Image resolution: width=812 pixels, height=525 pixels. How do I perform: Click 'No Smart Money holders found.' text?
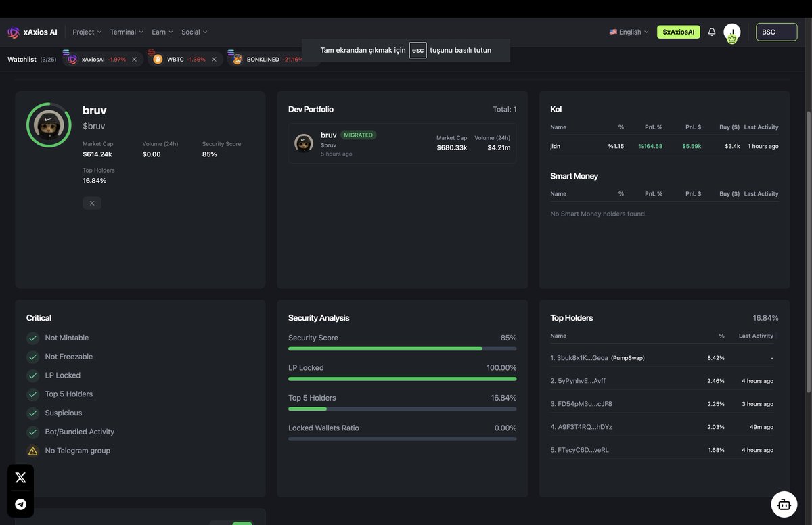click(598, 214)
